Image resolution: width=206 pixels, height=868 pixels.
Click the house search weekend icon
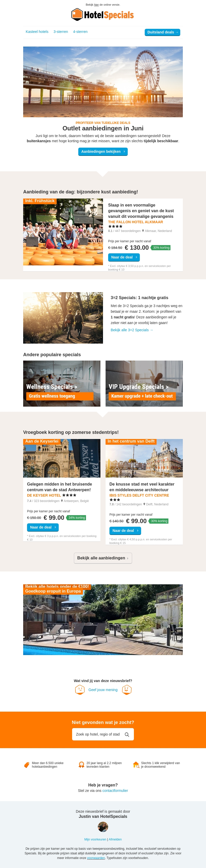click(x=136, y=765)
